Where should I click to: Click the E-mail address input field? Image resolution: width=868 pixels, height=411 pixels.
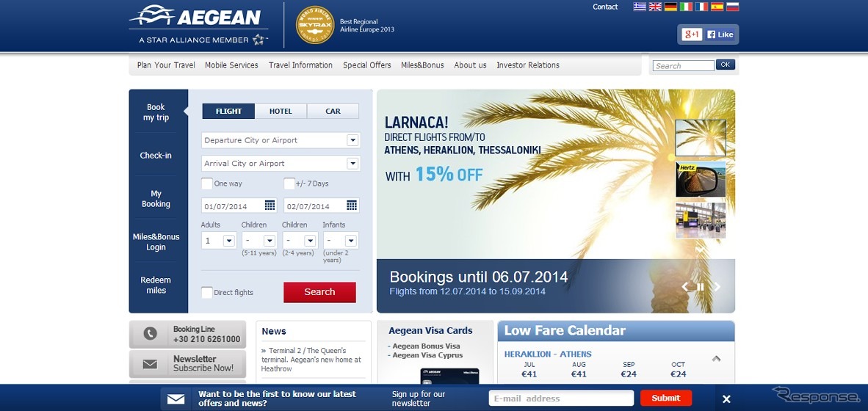pyautogui.click(x=561, y=399)
